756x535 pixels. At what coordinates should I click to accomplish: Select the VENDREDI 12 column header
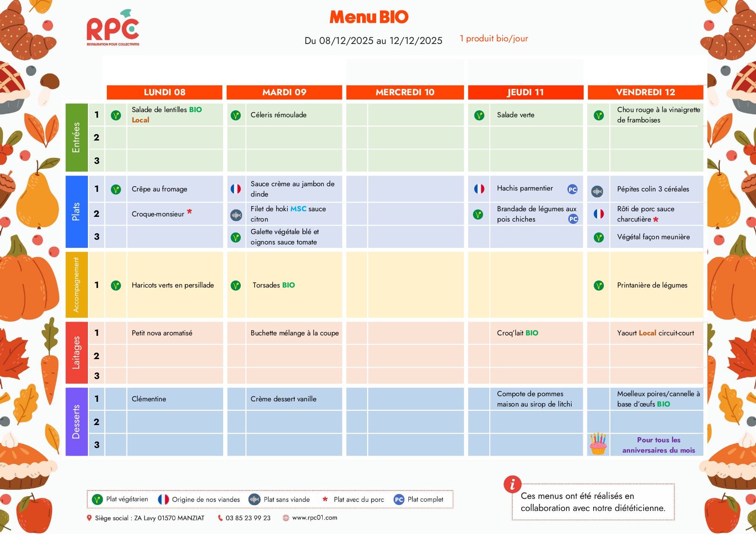pos(645,92)
